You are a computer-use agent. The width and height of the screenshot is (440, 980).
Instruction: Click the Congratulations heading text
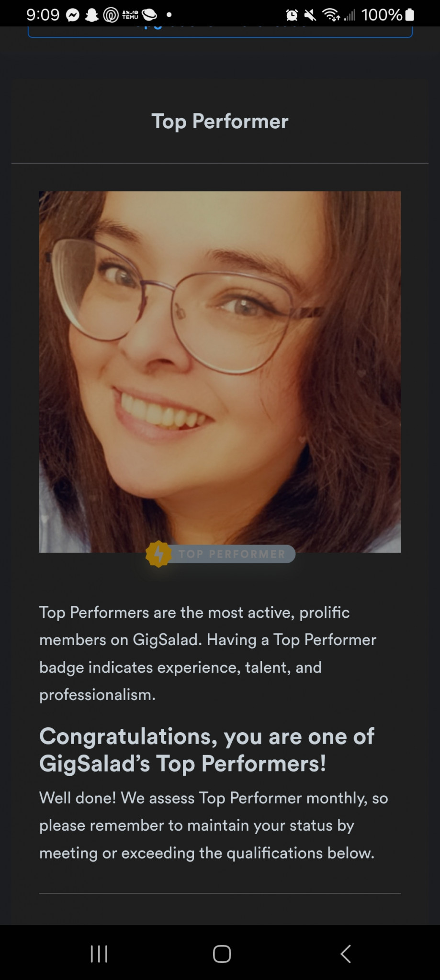click(207, 749)
